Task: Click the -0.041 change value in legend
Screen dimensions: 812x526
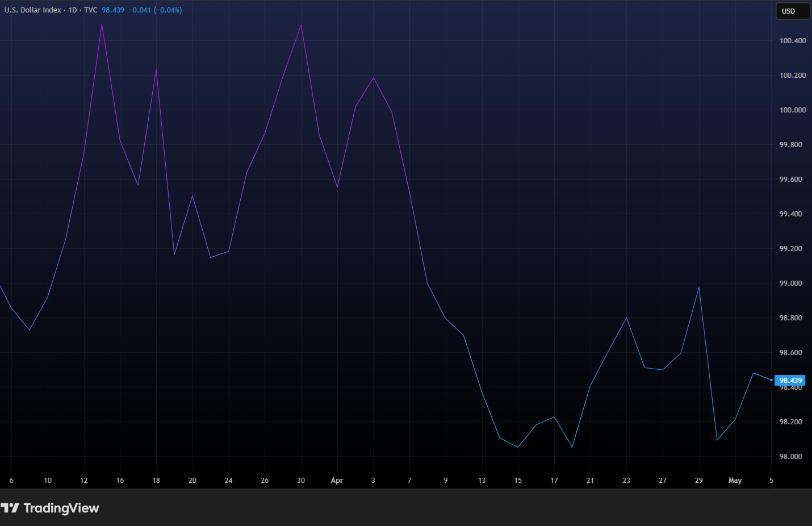Action: [140, 10]
